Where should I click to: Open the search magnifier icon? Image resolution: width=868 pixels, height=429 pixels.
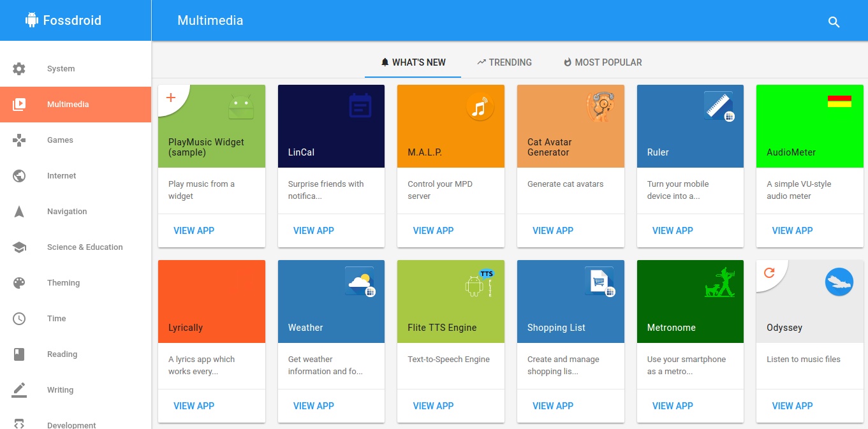click(x=834, y=22)
